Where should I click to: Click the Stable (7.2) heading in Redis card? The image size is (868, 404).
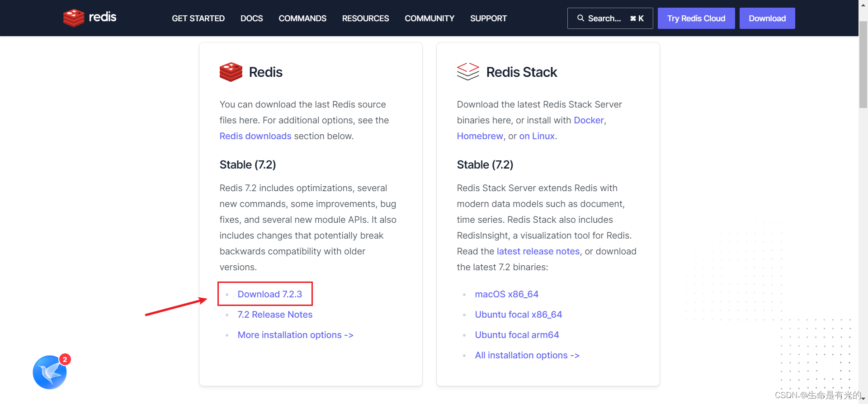(248, 164)
